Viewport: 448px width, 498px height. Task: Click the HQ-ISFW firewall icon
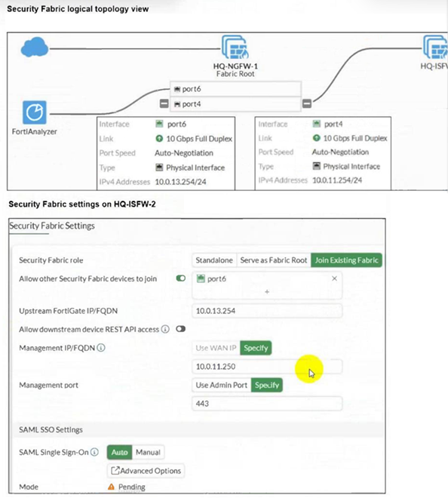[x=436, y=48]
